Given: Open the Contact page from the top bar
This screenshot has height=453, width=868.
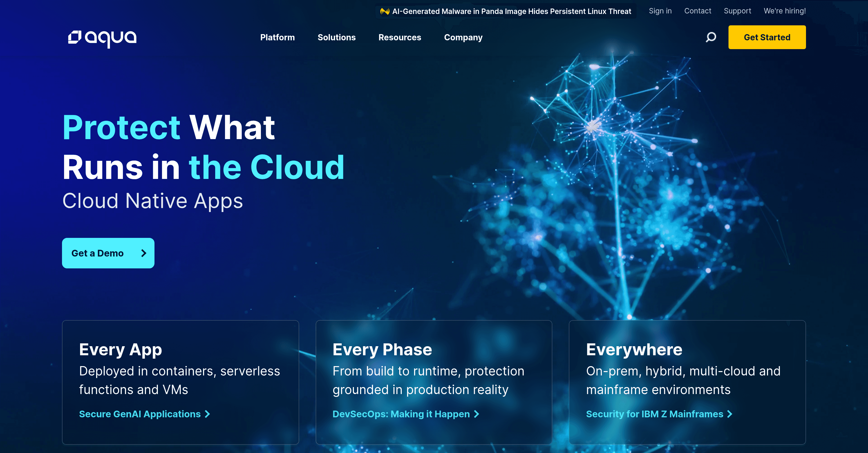Looking at the screenshot, I should tap(698, 11).
